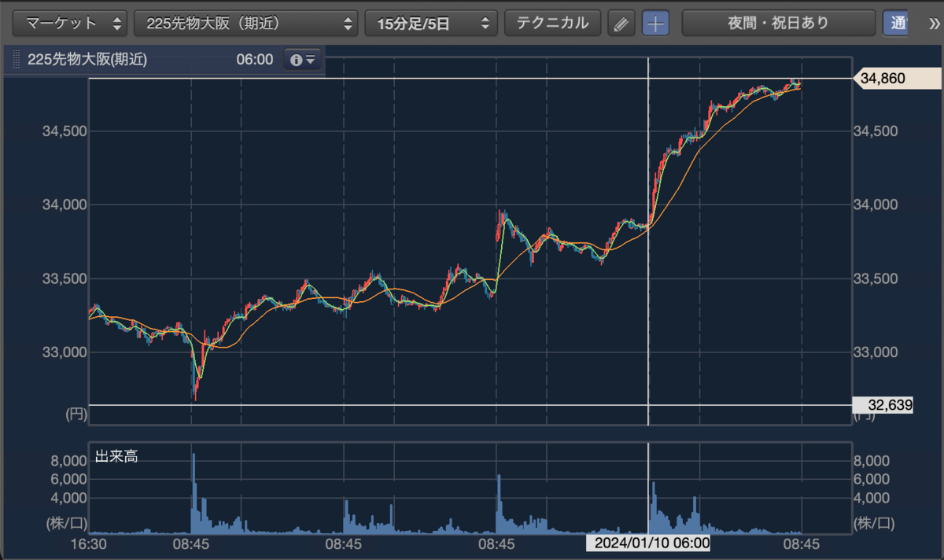
Task: Click the 16:30 time axis label
Action: pos(89,543)
